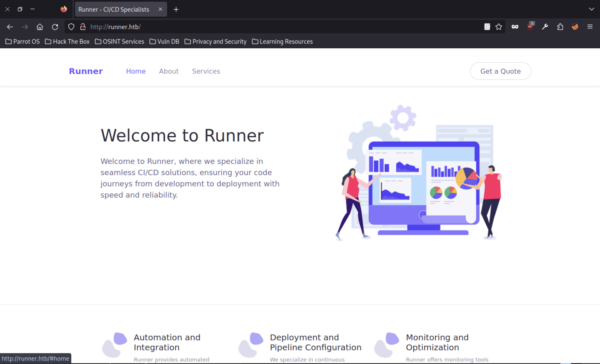Open a new tab with plus button
600x364 pixels.
pos(176,9)
